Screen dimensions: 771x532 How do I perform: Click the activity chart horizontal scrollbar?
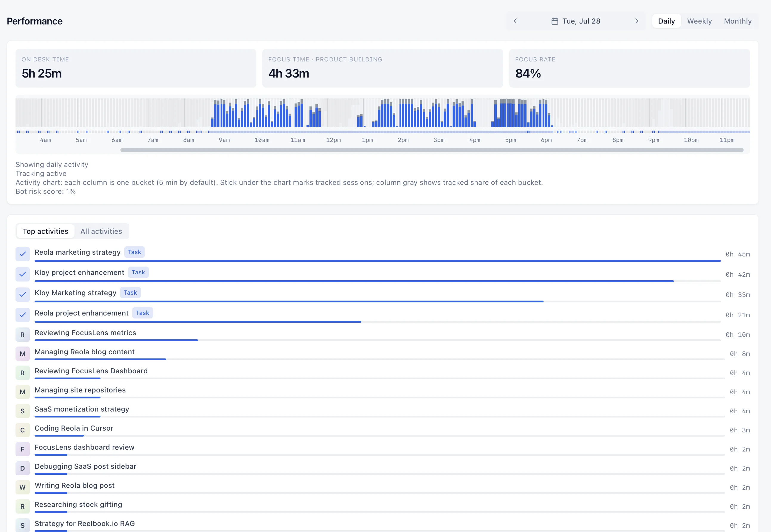[x=432, y=150]
